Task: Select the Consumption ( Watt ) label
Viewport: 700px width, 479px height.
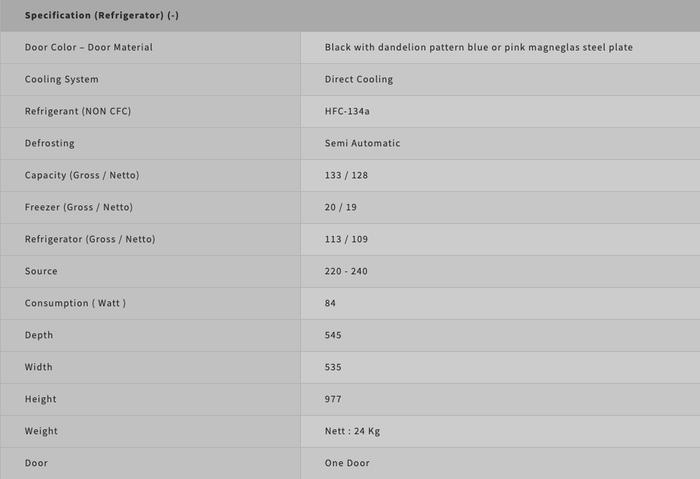Action: click(75, 303)
